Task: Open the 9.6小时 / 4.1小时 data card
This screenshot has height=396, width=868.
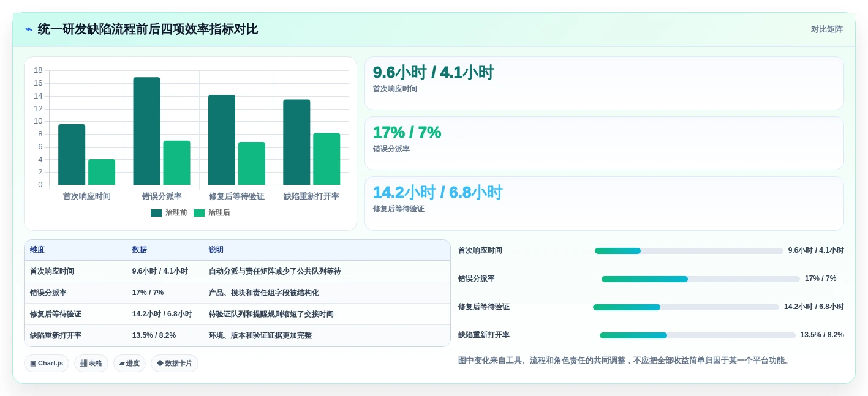Action: [x=604, y=83]
